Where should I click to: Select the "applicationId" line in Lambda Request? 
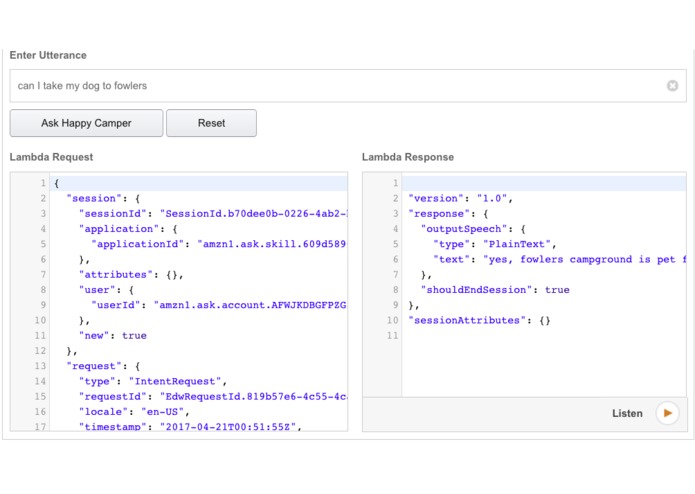(219, 244)
